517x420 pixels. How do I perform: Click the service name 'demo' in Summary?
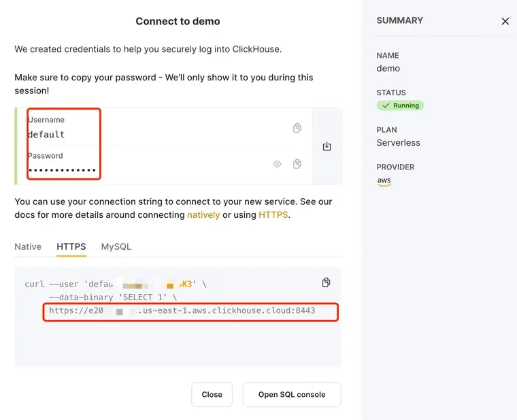point(388,68)
